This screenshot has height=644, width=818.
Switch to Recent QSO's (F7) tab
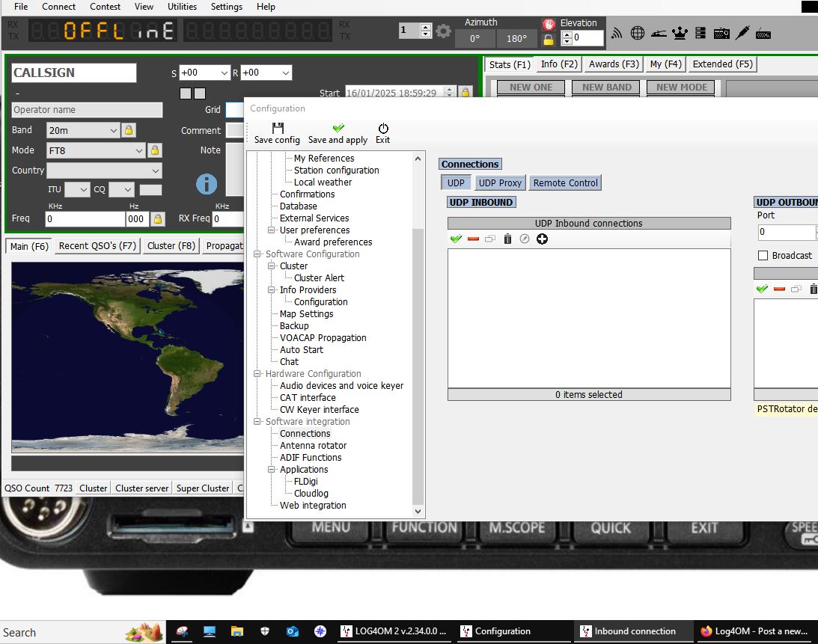coord(97,245)
